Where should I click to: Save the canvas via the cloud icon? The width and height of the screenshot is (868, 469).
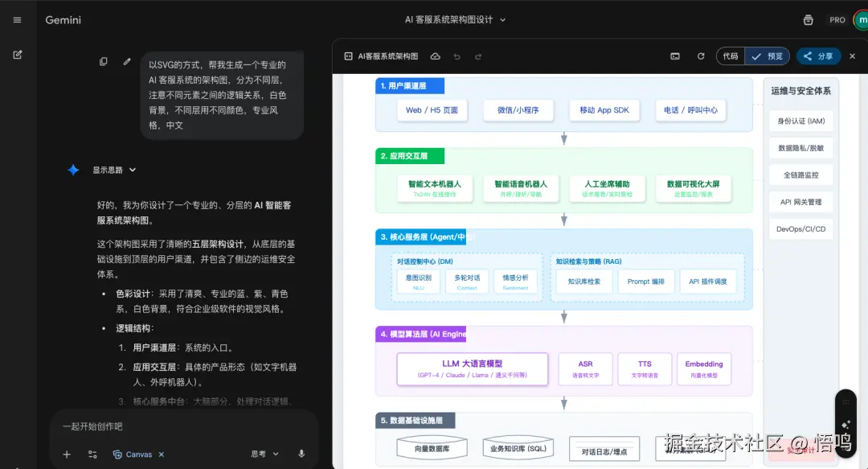(x=435, y=56)
